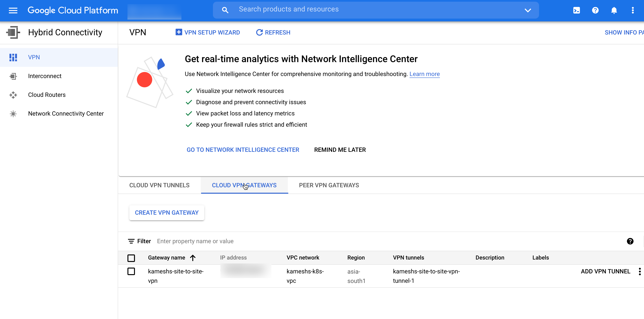The height and width of the screenshot is (319, 644).
Task: Open the VPN sidebar item
Action: click(x=59, y=57)
